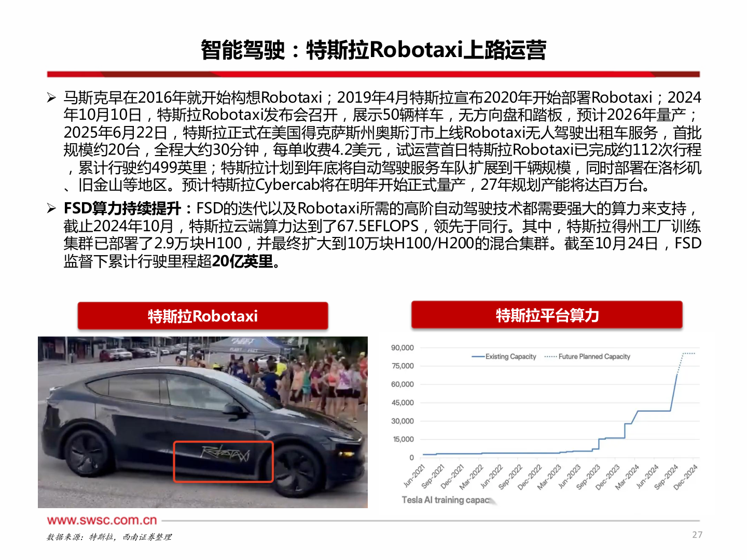
Task: Select the Dec-2024 axis label
Action: click(x=684, y=478)
